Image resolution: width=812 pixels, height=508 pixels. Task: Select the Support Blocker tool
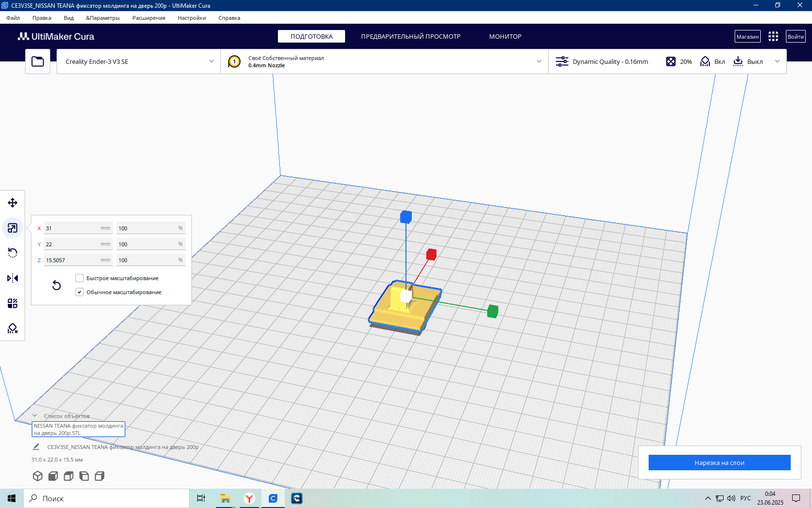[x=13, y=329]
